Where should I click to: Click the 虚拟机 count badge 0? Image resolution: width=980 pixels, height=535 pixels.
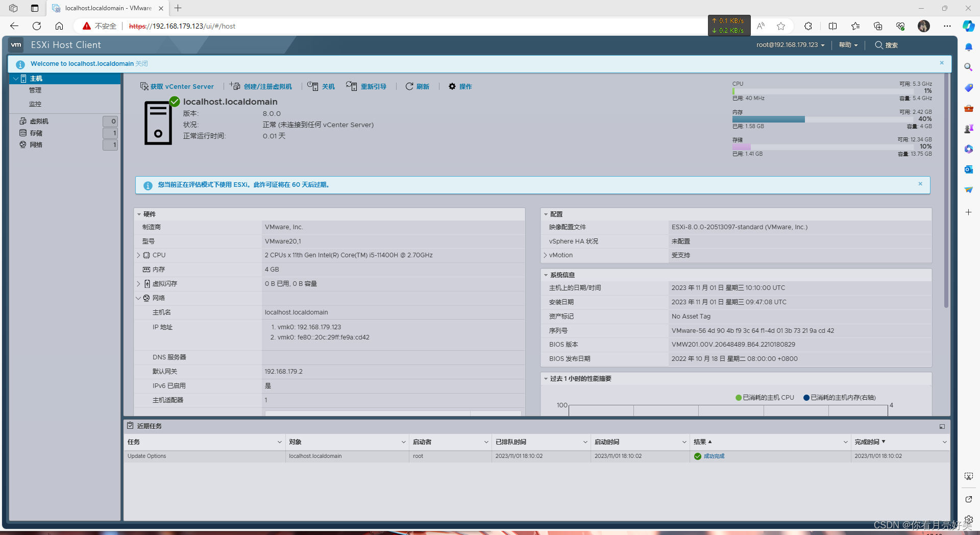[x=110, y=121]
